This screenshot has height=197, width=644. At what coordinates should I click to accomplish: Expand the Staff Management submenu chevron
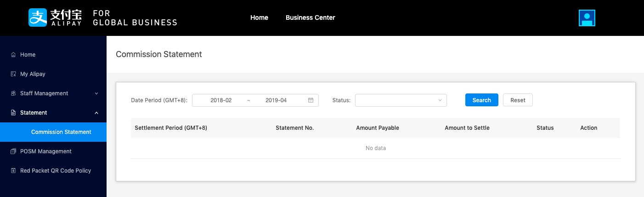(96, 93)
